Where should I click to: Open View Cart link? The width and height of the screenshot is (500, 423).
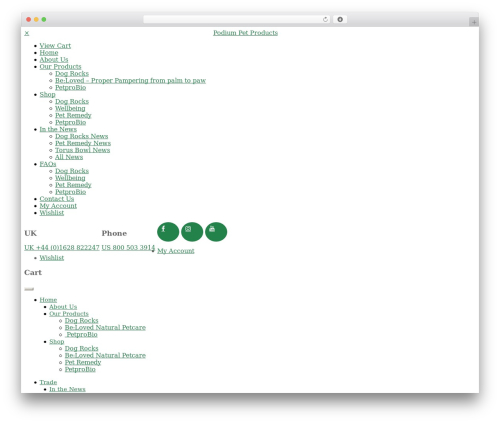tap(55, 46)
